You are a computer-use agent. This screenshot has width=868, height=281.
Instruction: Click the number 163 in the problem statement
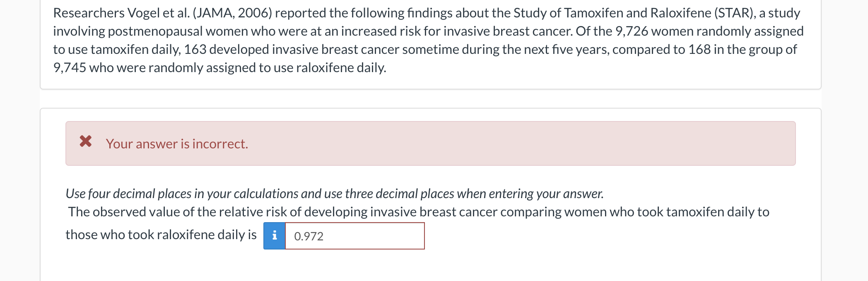point(195,49)
